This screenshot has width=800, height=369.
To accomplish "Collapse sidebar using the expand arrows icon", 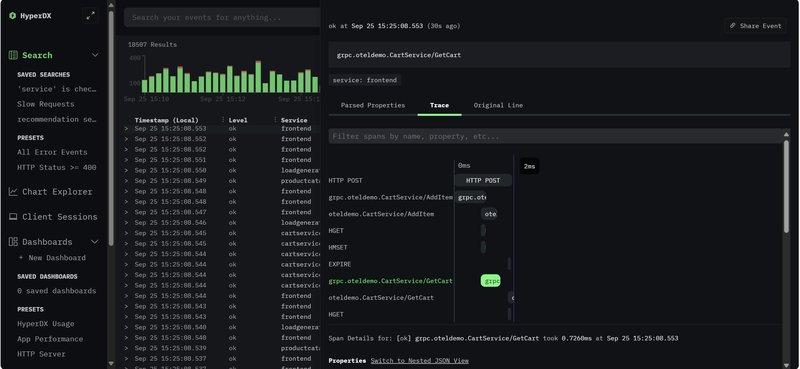I will [90, 16].
